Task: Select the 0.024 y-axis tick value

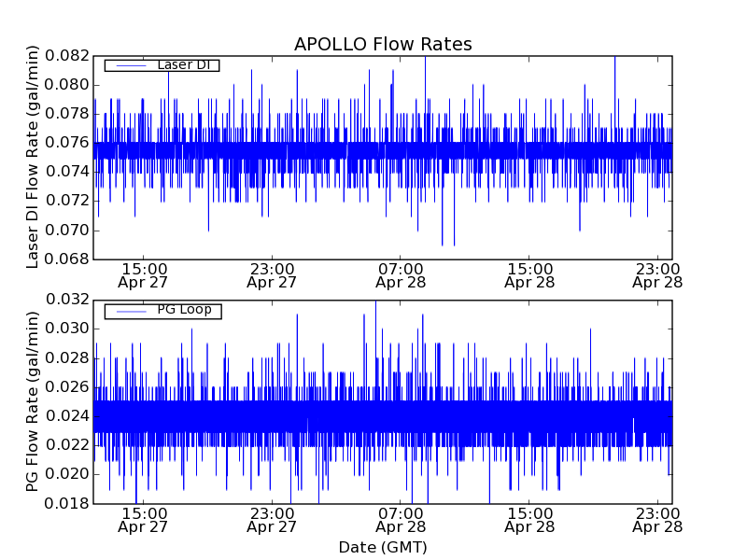Action: pyautogui.click(x=67, y=415)
